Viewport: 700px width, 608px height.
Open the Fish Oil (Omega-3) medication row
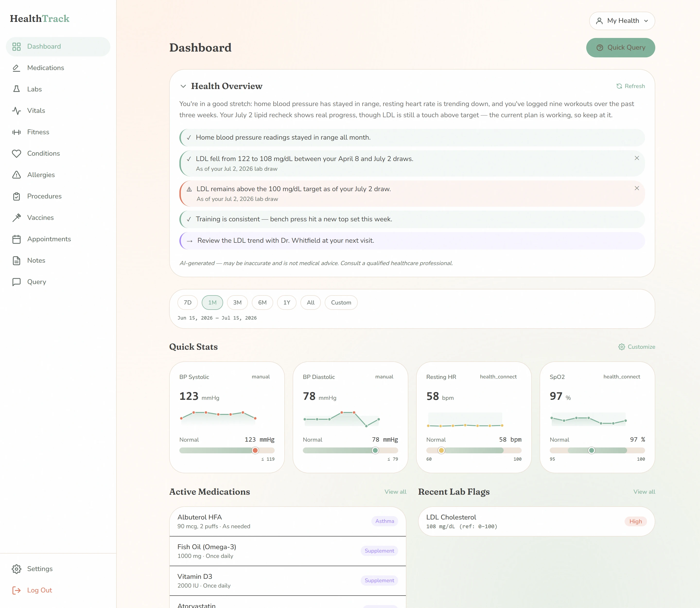click(288, 551)
